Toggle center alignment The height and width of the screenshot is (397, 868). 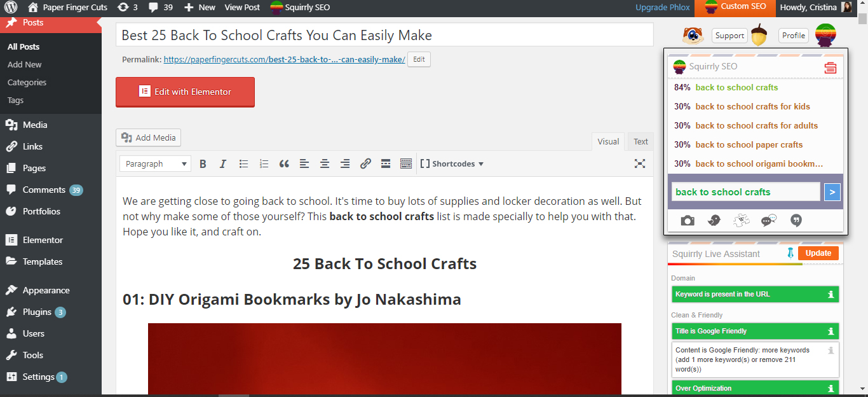325,164
